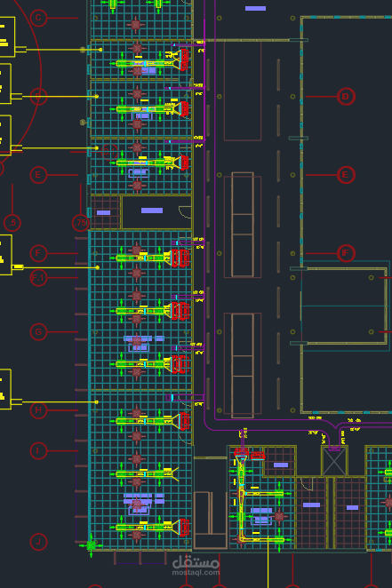Click the grid bubble labeled F.1
Screen dimensions: 392x588
[38, 277]
